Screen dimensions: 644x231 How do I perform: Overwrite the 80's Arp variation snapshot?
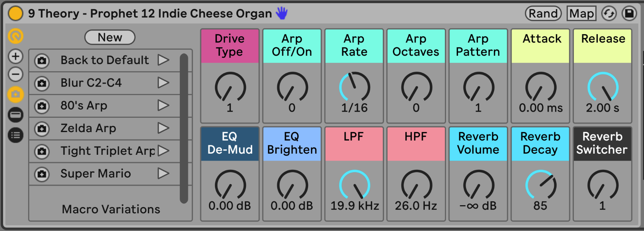coord(42,106)
